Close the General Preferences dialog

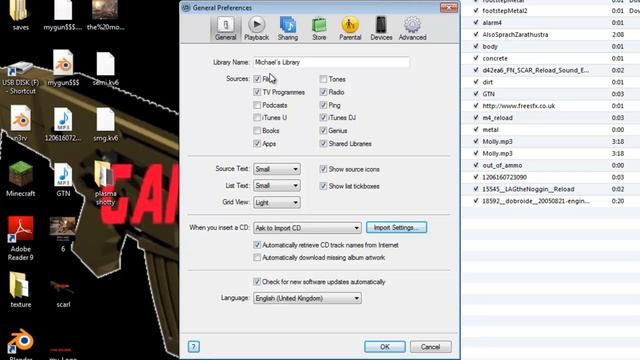449,7
